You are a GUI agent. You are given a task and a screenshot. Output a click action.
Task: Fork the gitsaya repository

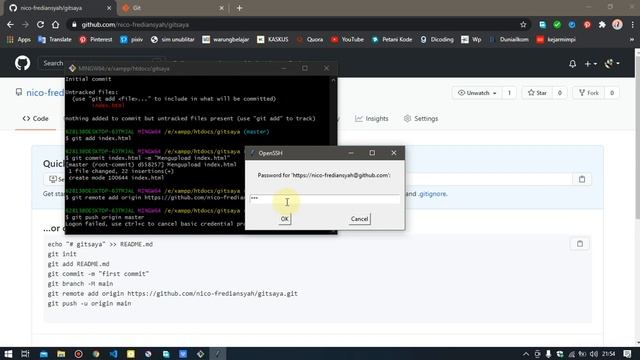(x=589, y=93)
